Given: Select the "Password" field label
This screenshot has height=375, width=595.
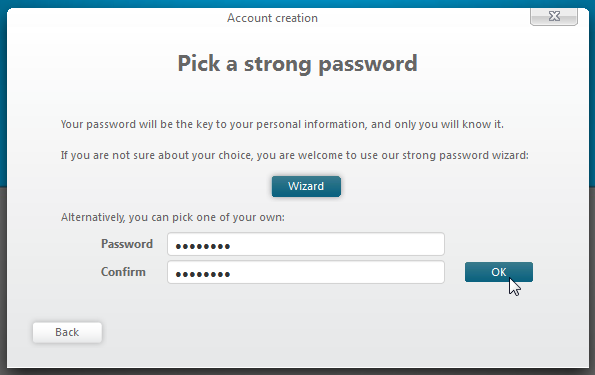Looking at the screenshot, I should pyautogui.click(x=127, y=244).
